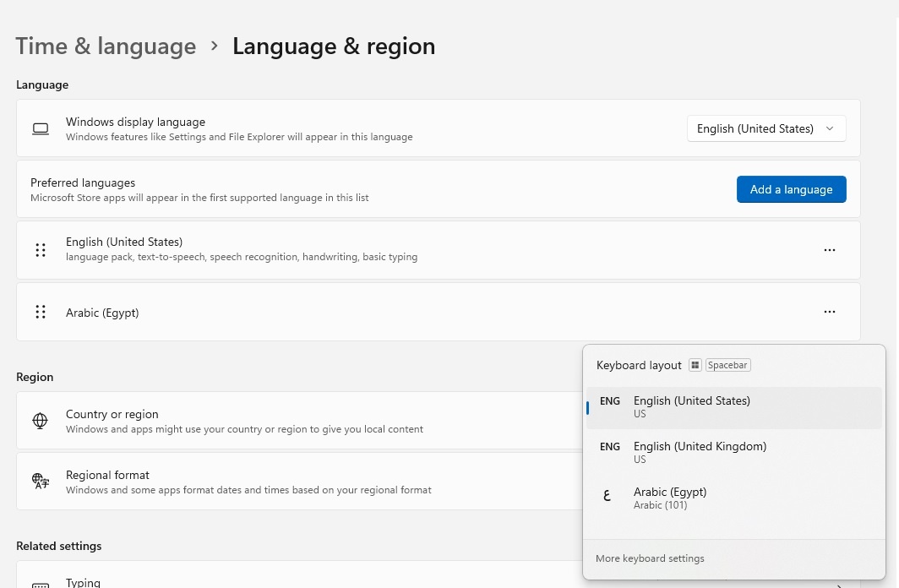Screen dimensions: 899x588
Task: Click the Regional format language icon
Action: pos(41,482)
